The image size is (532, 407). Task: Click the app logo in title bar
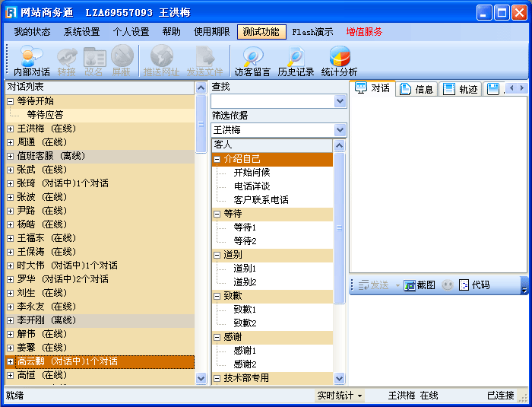click(11, 12)
